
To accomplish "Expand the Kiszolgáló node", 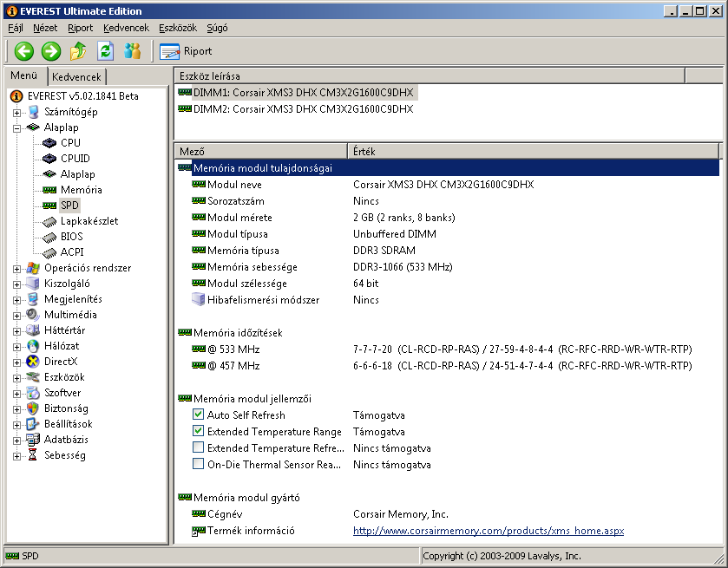I will [x=16, y=284].
